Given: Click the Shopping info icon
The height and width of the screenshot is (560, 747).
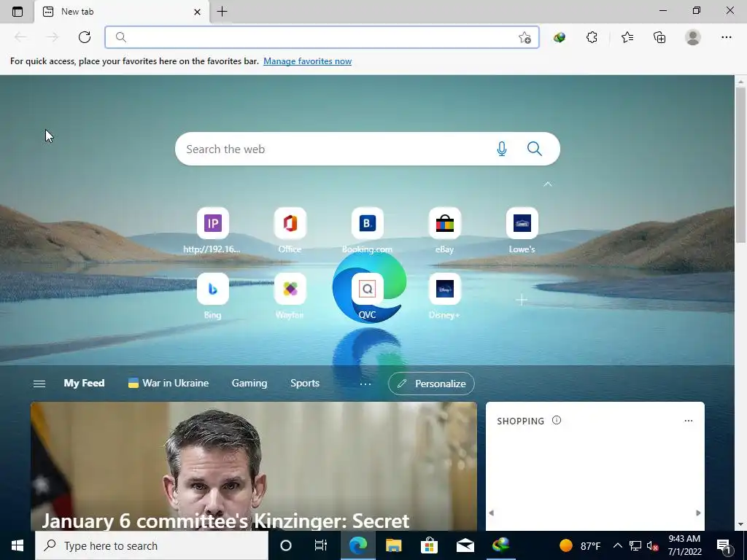Looking at the screenshot, I should coord(557,420).
